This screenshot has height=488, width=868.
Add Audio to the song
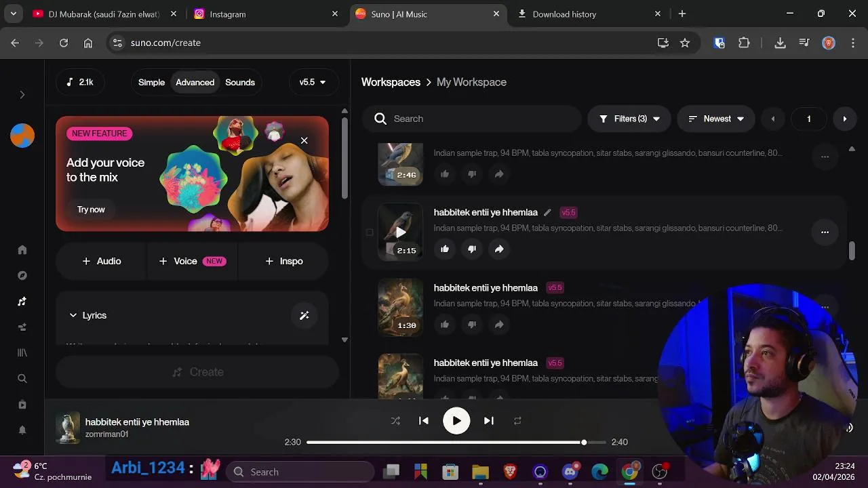[101, 261]
